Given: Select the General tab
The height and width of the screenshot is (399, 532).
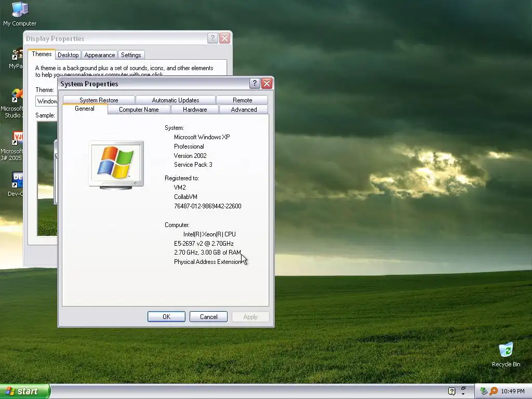Looking at the screenshot, I should (x=85, y=109).
